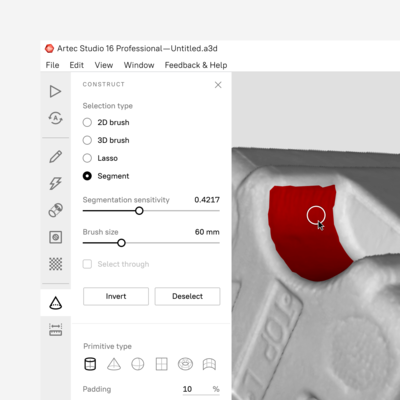Open the Edit menu

(76, 65)
